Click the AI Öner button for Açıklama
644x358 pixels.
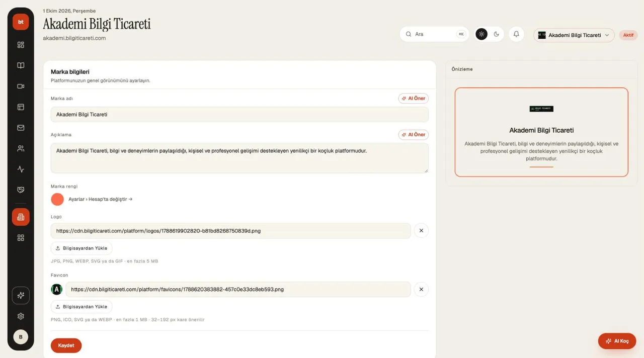tap(414, 135)
